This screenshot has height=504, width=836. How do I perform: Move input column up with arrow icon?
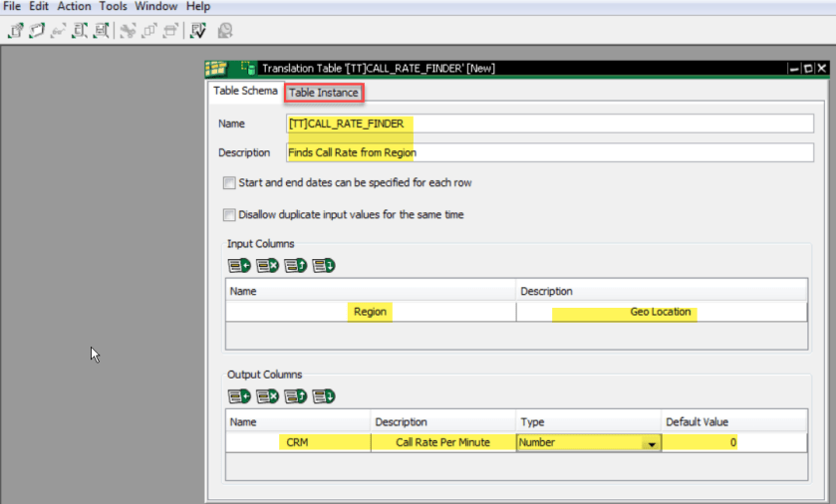[x=295, y=266]
